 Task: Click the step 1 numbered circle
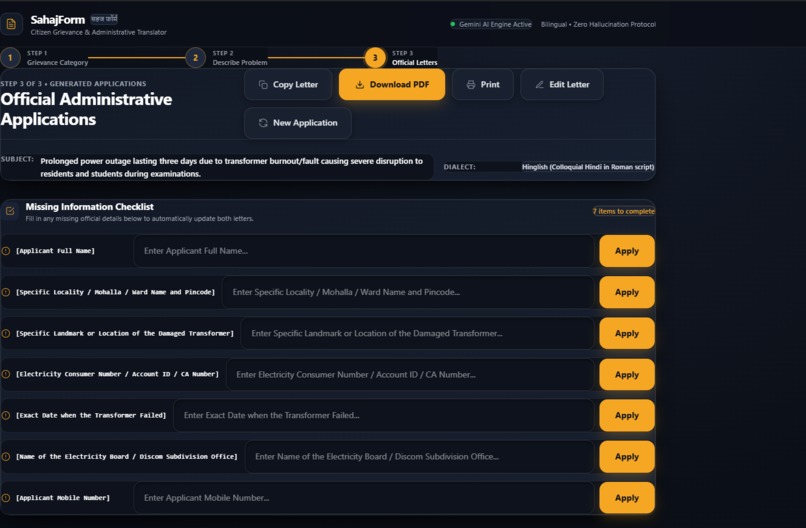10,58
